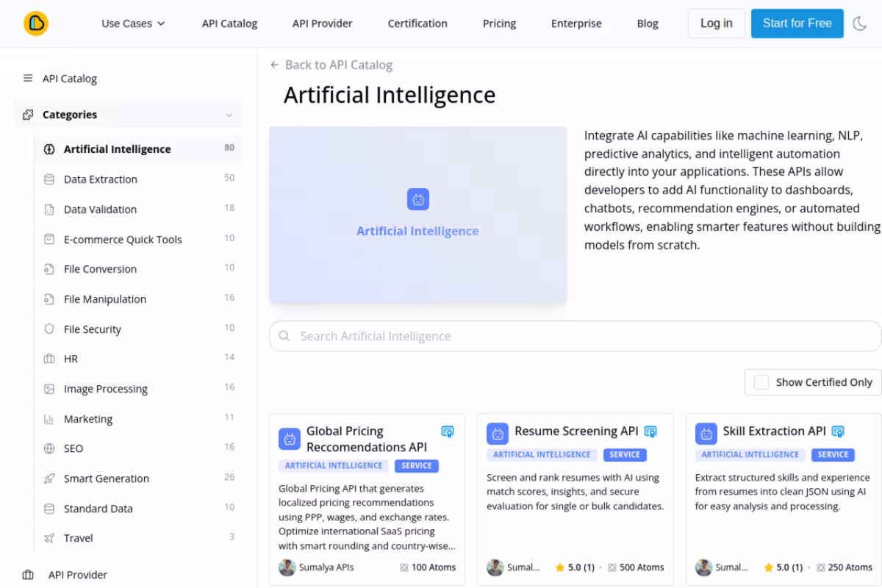Click the 100 Atoms price on Global Pricing card
The height and width of the screenshot is (588, 882).
[428, 567]
